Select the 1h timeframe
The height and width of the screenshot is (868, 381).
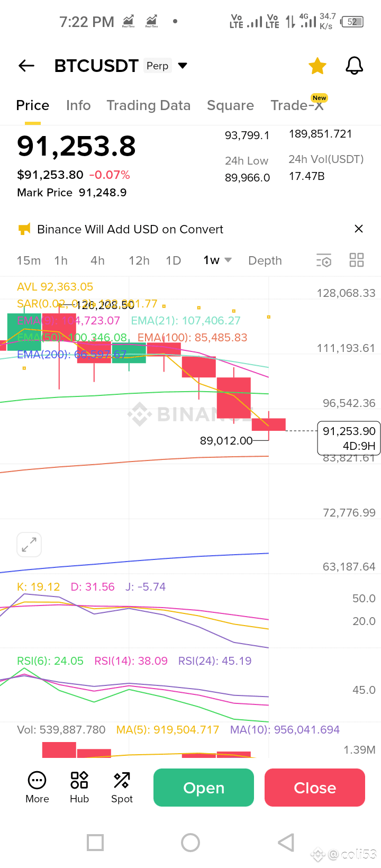coord(61,260)
